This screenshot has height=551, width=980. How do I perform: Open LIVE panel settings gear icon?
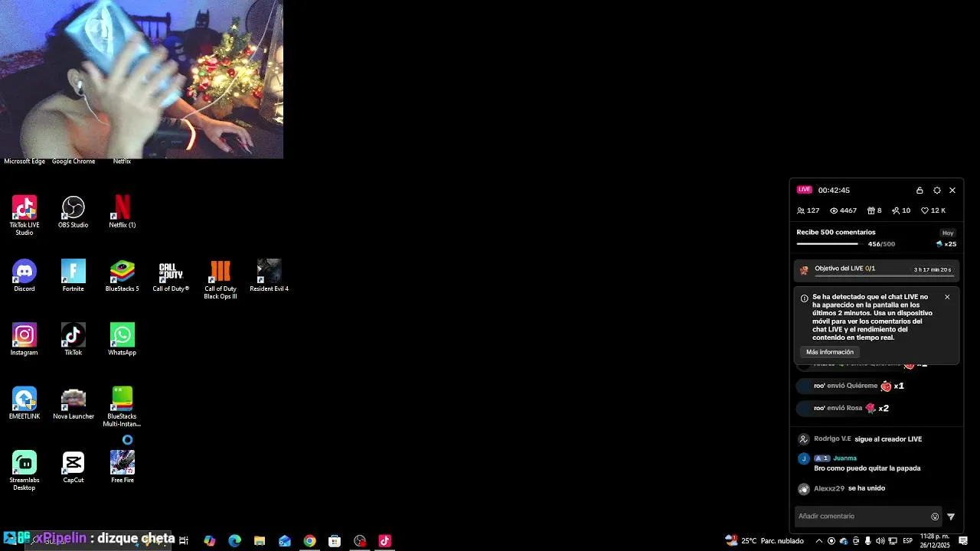click(936, 190)
